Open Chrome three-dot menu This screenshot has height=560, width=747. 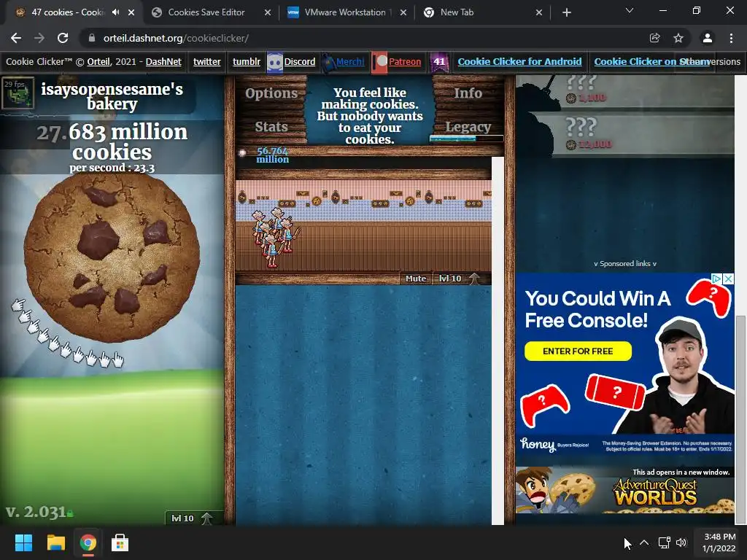point(731,38)
